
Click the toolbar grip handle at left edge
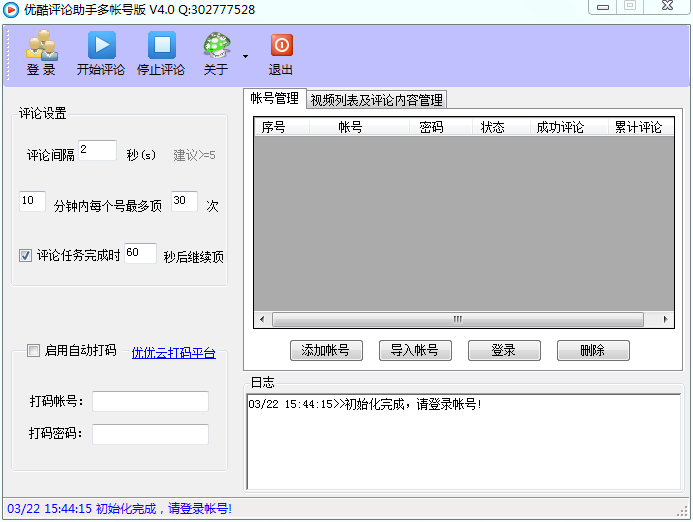(x=8, y=55)
